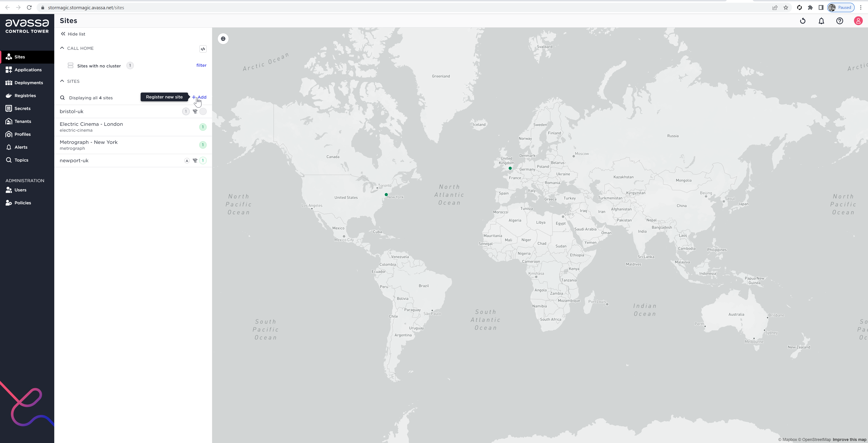Select the bristol-uk site row
This screenshot has width=868, height=443.
tap(133, 112)
